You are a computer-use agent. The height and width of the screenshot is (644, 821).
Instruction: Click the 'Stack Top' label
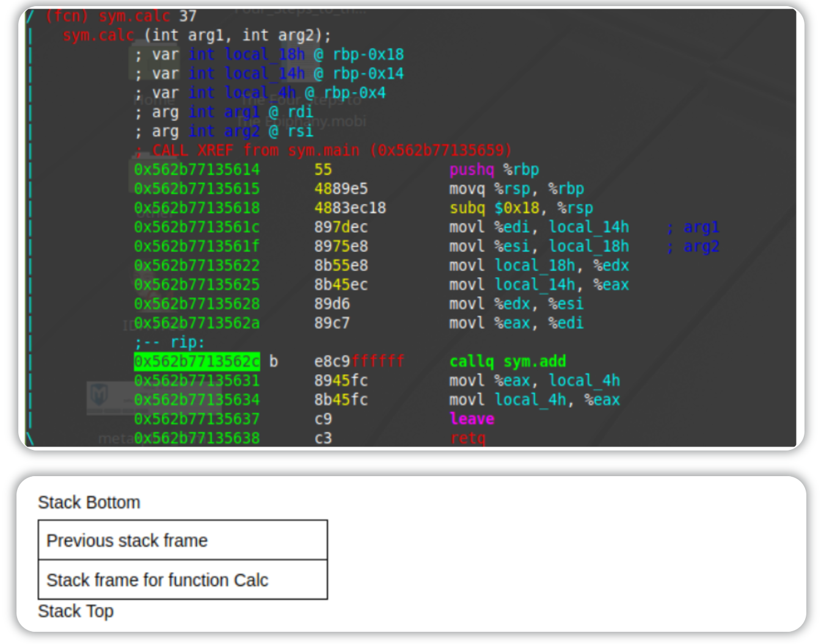(76, 611)
